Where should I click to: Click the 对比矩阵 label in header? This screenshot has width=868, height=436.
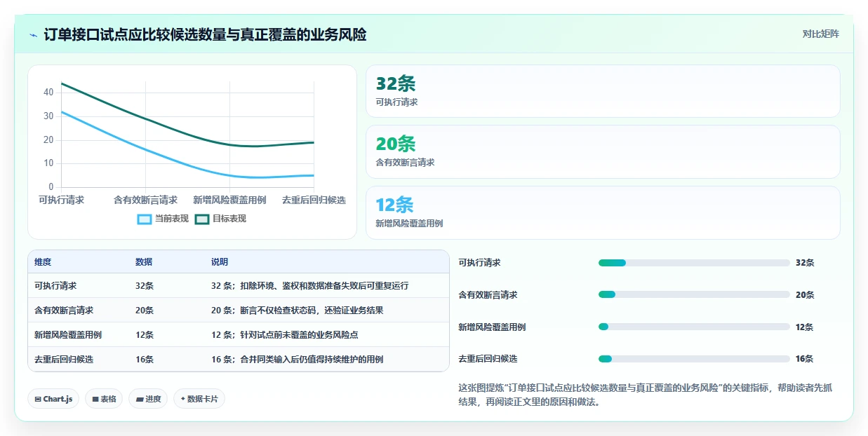[820, 34]
